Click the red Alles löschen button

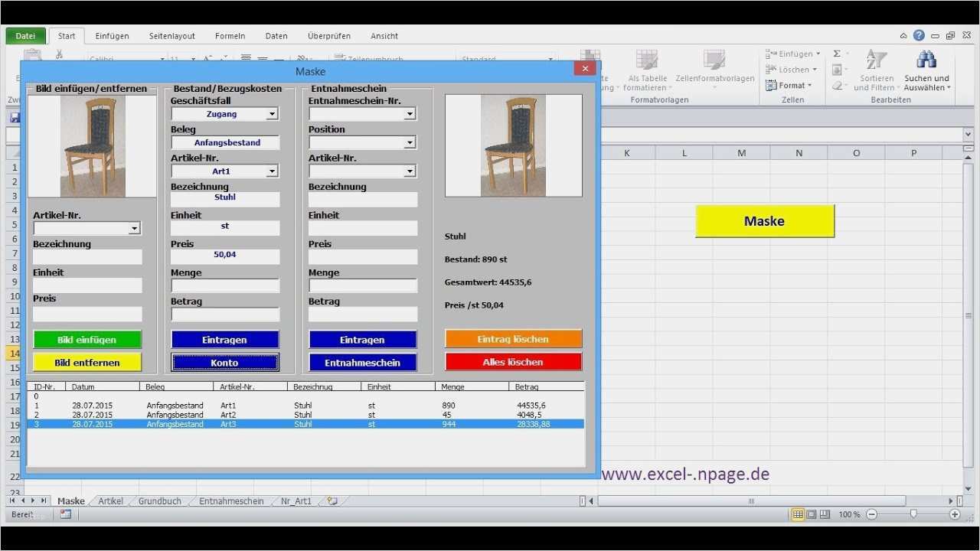coord(513,361)
